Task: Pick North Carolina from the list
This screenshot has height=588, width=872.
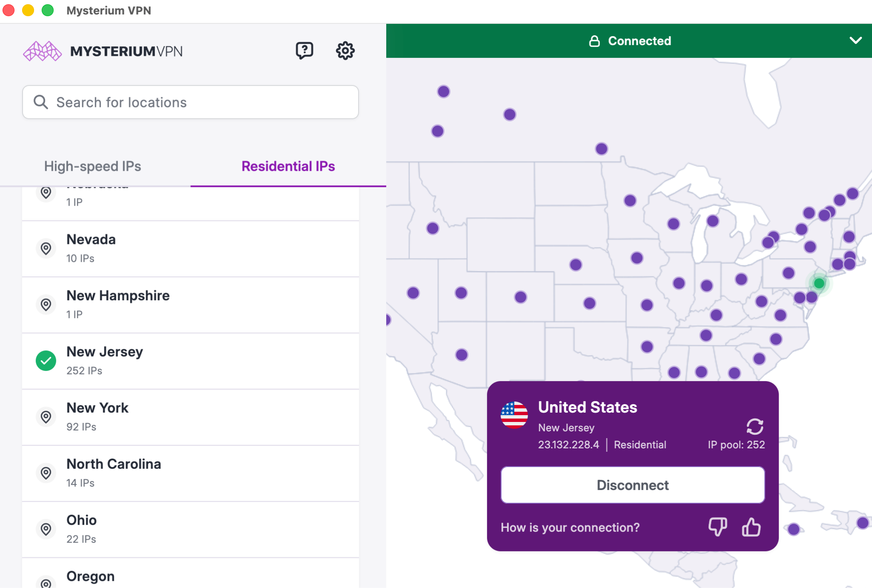Action: click(190, 473)
